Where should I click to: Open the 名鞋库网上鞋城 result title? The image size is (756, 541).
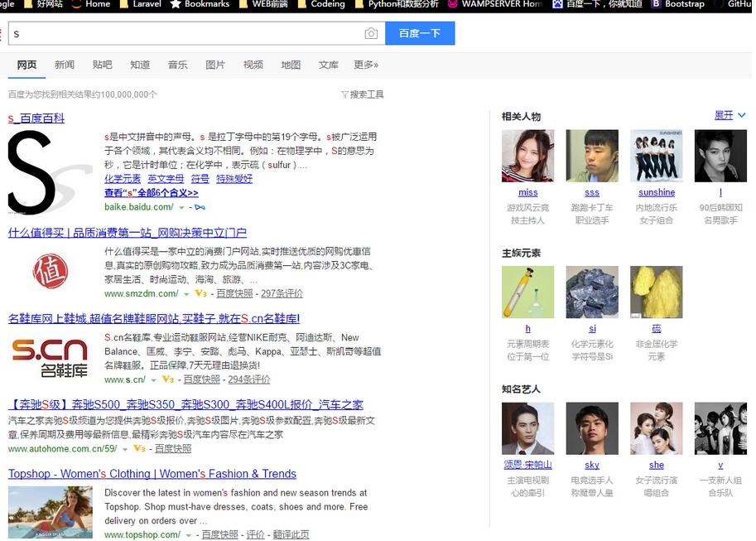[x=154, y=318]
